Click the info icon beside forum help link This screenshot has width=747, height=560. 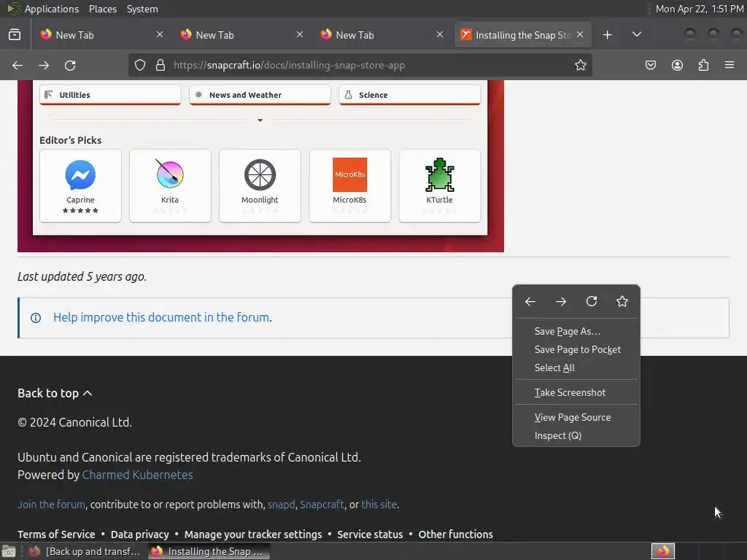coord(36,318)
